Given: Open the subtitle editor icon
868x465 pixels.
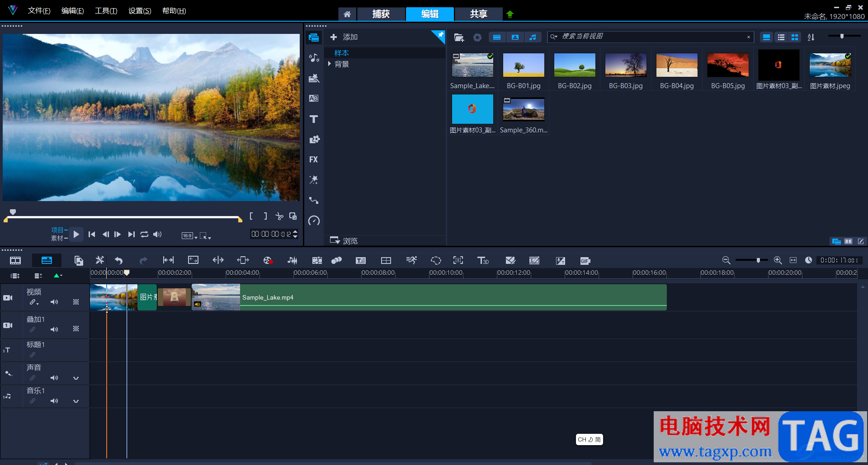Looking at the screenshot, I should 361,260.
